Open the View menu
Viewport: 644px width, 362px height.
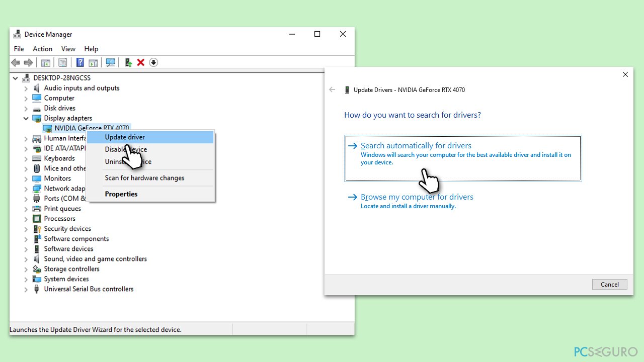pyautogui.click(x=68, y=49)
